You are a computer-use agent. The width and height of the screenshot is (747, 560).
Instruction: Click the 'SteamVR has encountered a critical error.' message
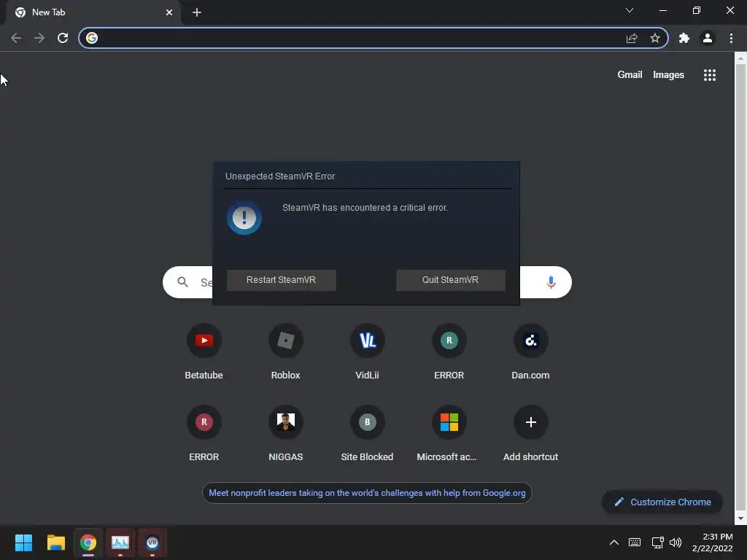(x=365, y=208)
